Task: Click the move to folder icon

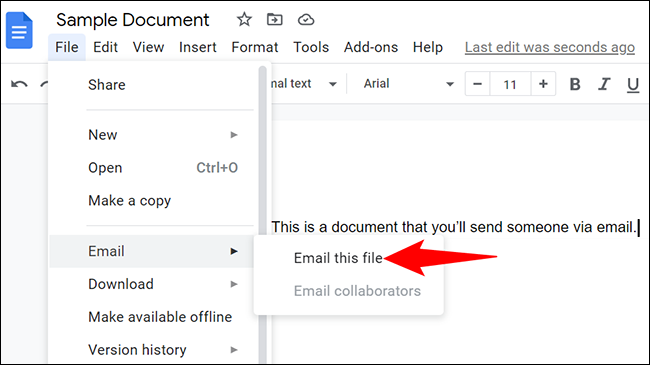Action: [274, 19]
